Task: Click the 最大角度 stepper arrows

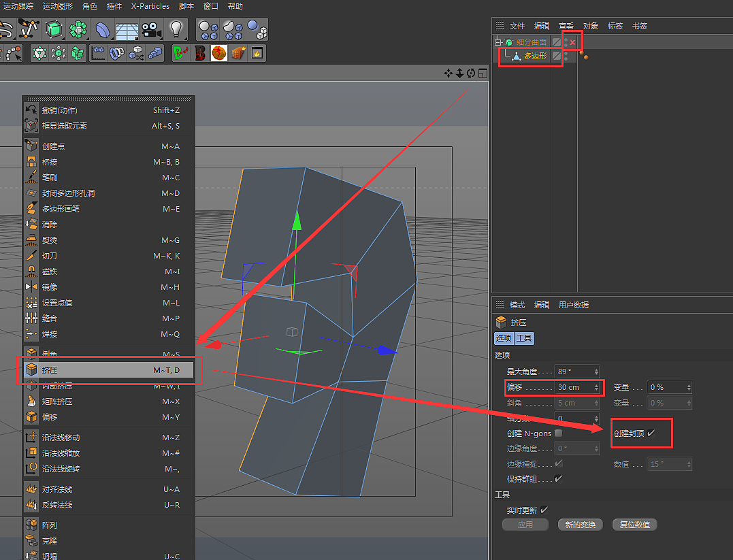Action: [596, 372]
